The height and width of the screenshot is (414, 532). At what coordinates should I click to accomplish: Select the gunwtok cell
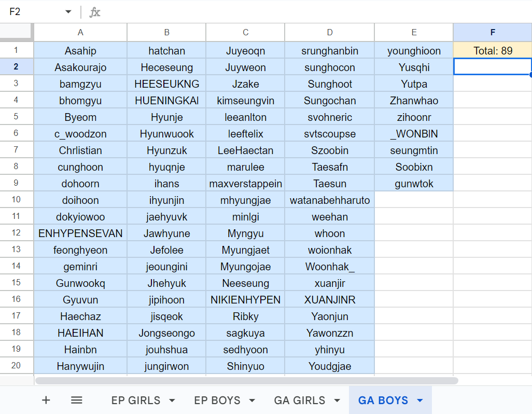click(x=414, y=183)
